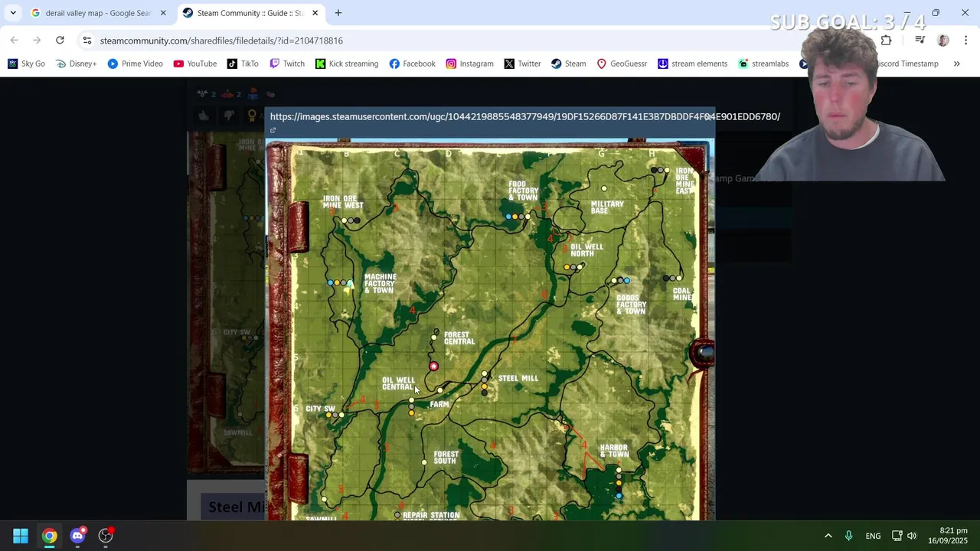Click the "FOREST SOUTH" map label
980x551 pixels.
click(446, 457)
